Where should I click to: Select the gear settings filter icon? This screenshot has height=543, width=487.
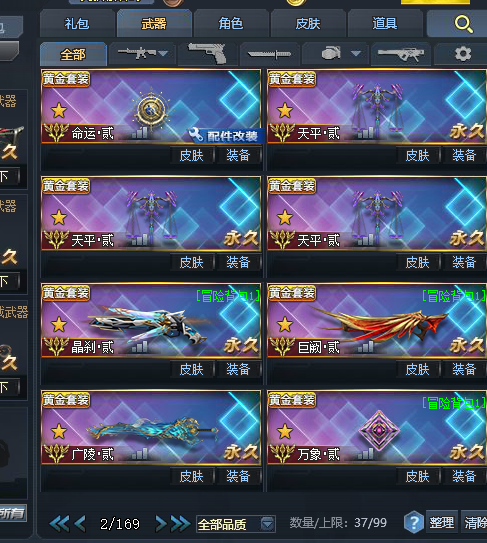point(463,54)
